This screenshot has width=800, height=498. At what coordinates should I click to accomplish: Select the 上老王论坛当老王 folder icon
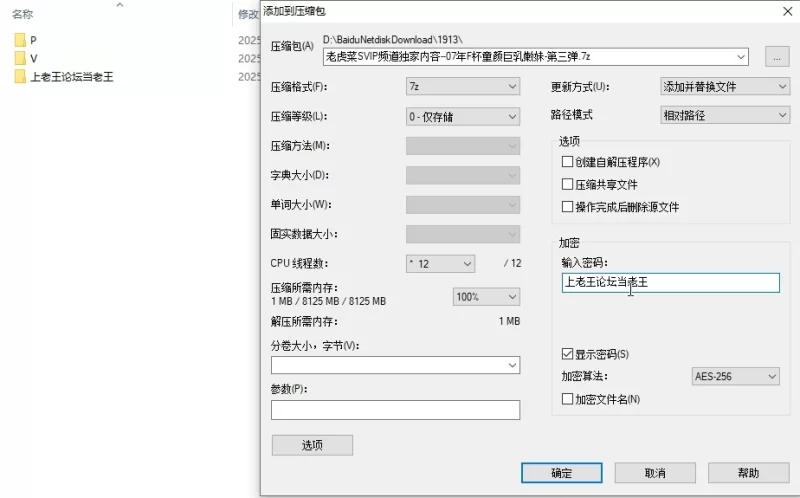tap(21, 76)
